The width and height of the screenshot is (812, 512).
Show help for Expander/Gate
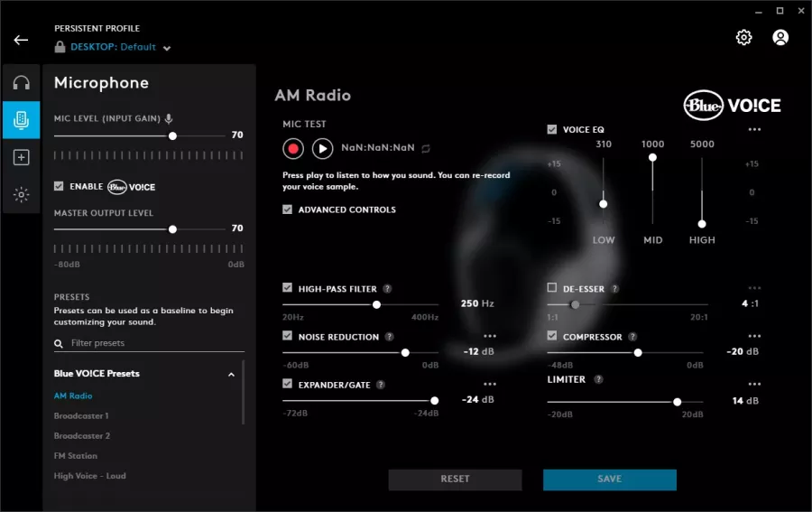coord(381,385)
